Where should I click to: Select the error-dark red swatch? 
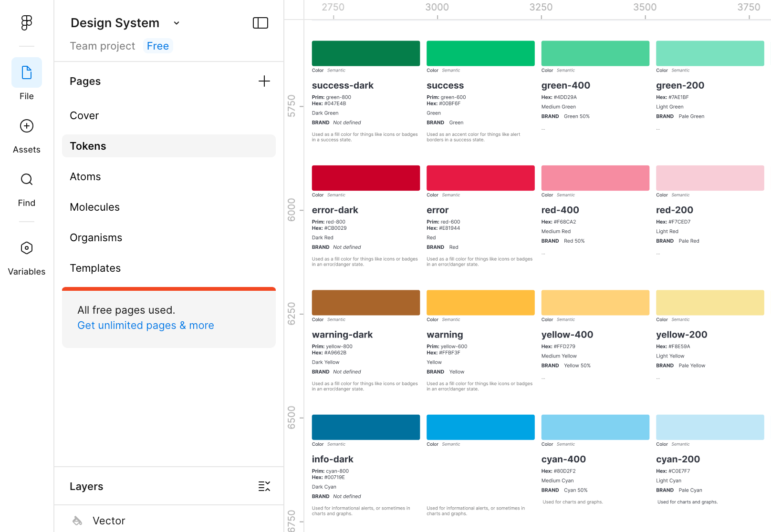point(366,178)
